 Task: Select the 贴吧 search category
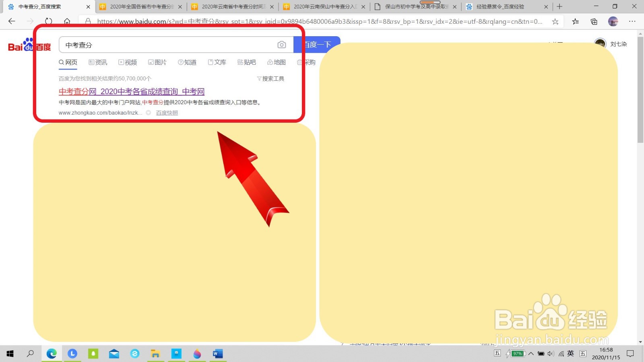coord(247,62)
